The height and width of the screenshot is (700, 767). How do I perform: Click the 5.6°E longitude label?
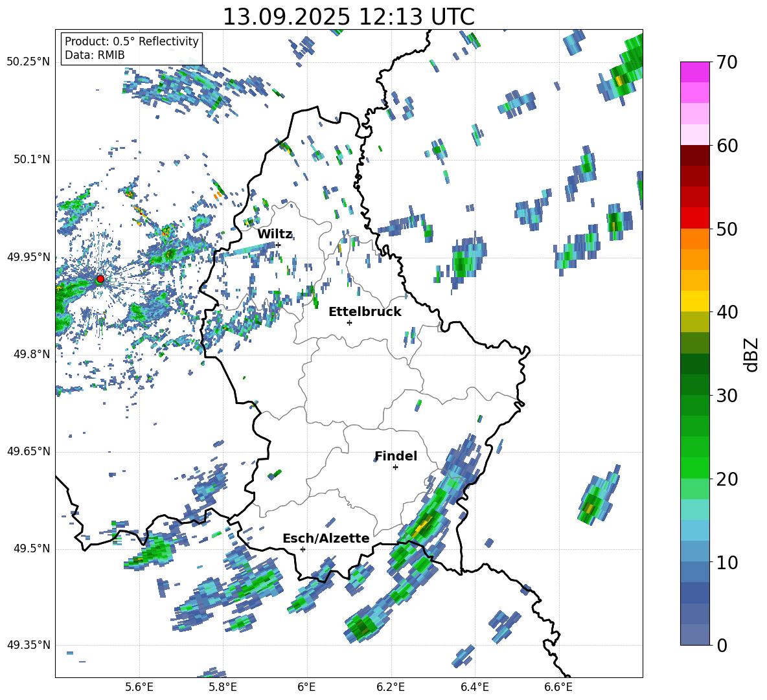click(x=139, y=687)
